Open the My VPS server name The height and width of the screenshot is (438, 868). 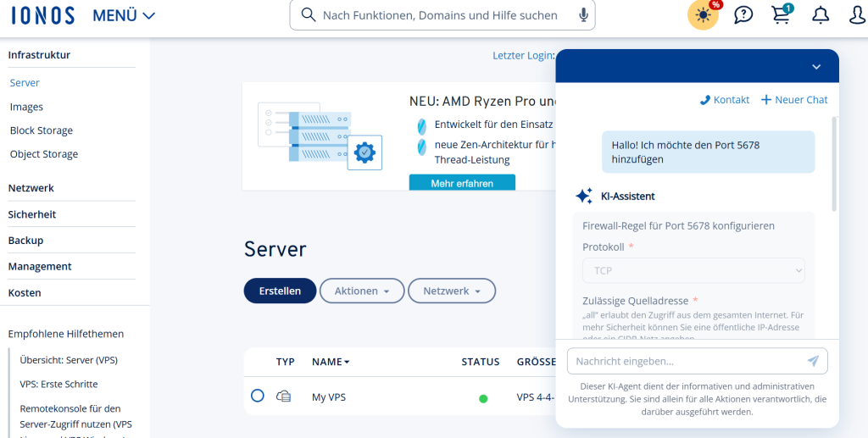click(x=329, y=397)
